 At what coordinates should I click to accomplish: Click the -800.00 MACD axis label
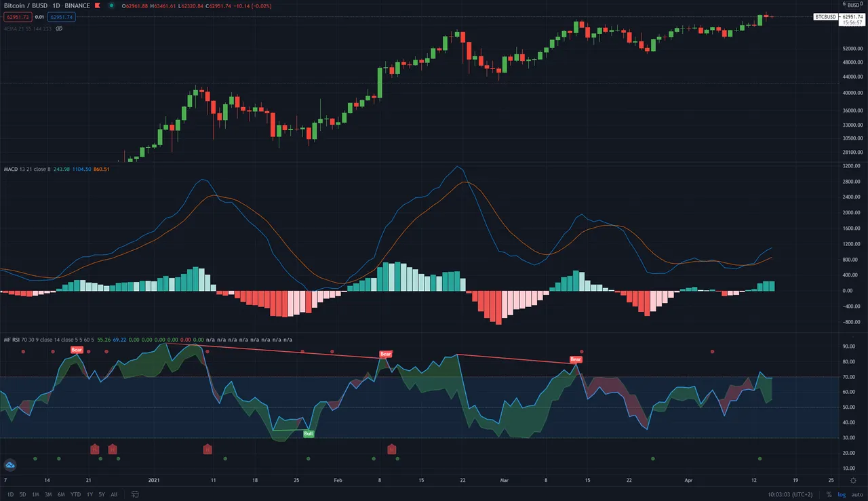click(x=853, y=322)
